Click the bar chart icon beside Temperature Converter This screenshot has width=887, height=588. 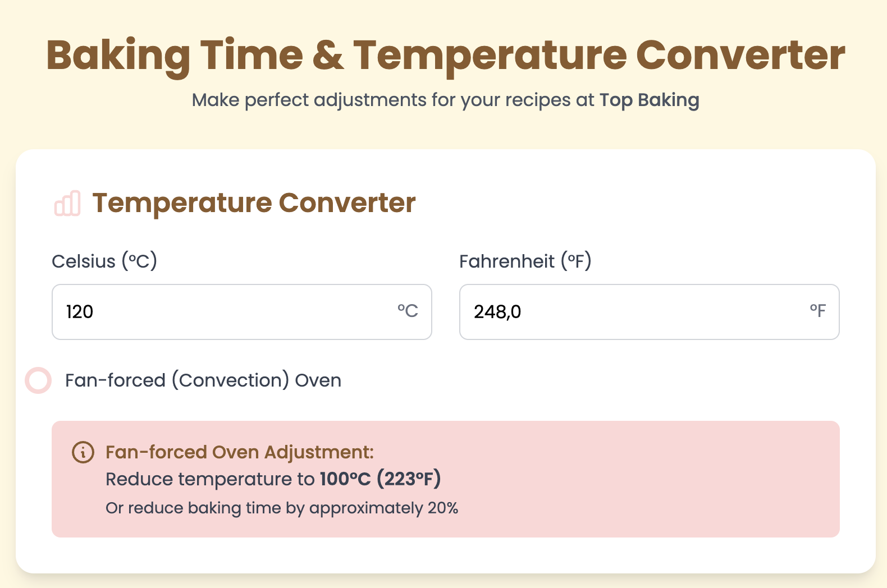[x=67, y=203]
